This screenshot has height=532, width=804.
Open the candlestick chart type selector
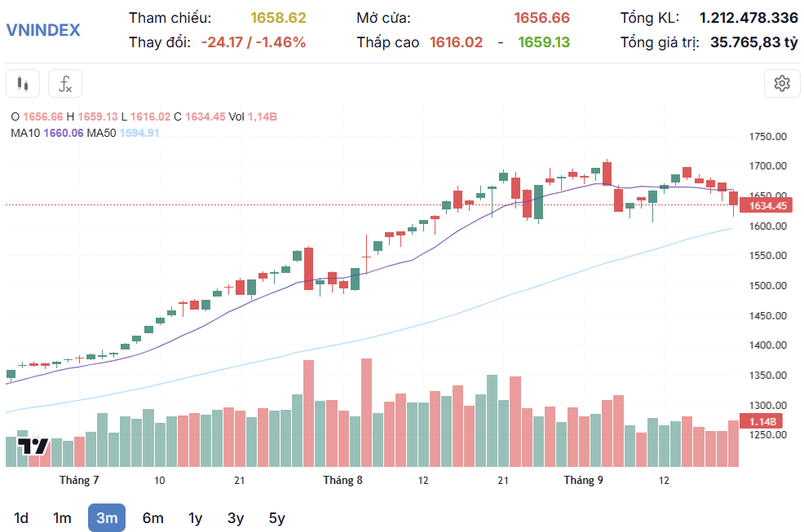pos(23,84)
